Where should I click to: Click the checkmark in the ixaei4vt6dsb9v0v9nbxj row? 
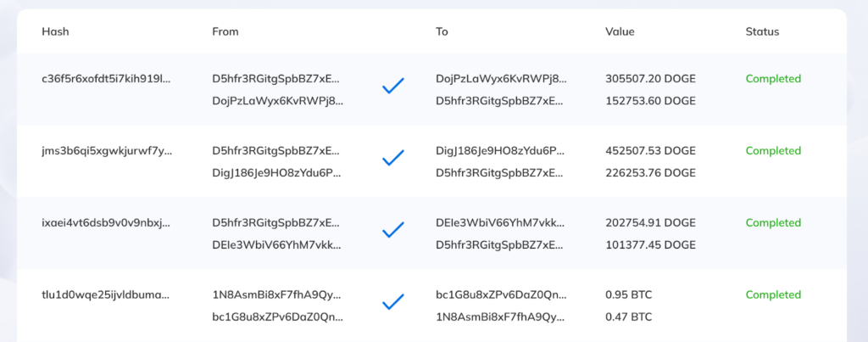pos(392,230)
